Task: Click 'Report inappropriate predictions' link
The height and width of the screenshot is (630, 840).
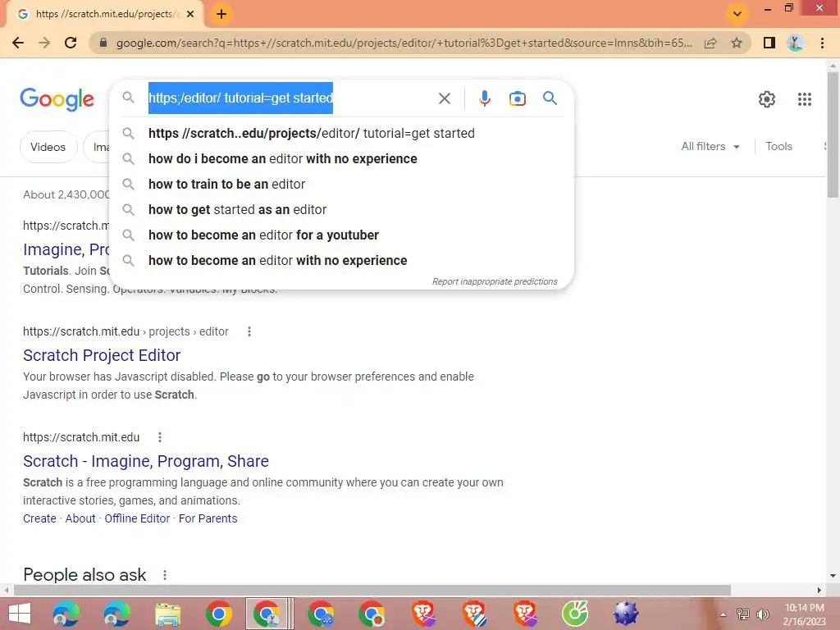Action: (495, 282)
